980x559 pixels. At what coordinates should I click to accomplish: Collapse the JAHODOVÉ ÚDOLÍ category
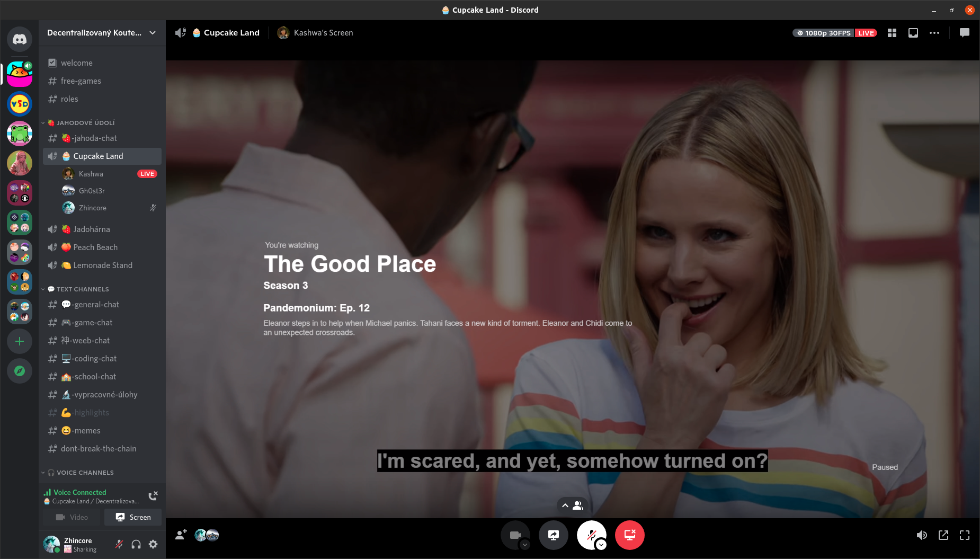pyautogui.click(x=85, y=123)
